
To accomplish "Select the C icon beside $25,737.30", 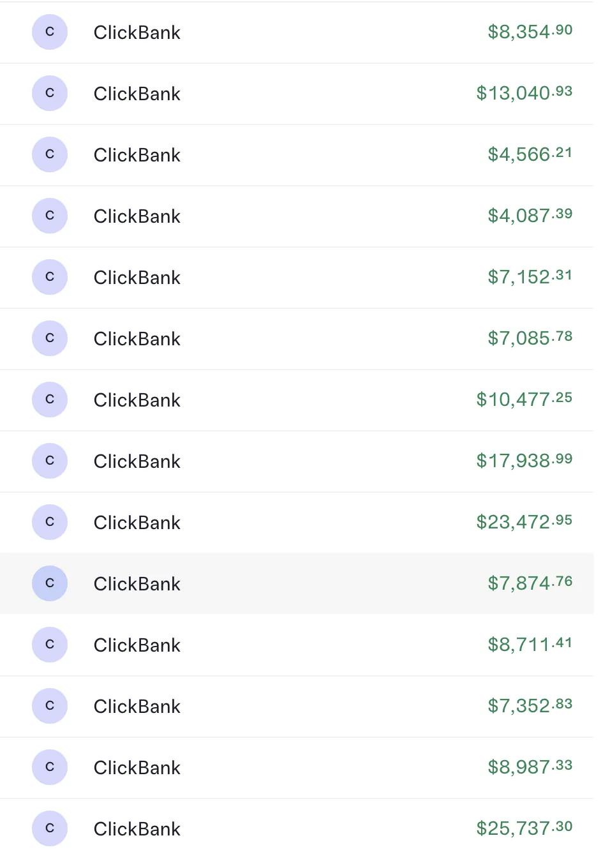I will pos(50,828).
